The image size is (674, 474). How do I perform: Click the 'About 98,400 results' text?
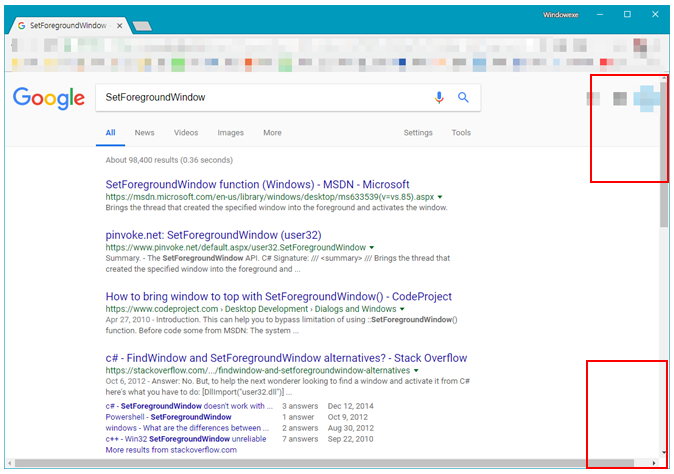coord(169,160)
